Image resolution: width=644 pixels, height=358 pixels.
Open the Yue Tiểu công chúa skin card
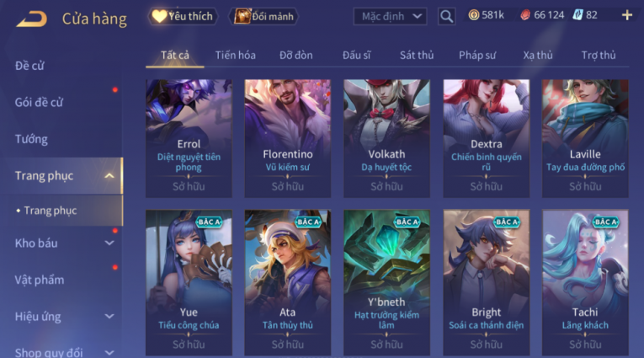pyautogui.click(x=189, y=283)
